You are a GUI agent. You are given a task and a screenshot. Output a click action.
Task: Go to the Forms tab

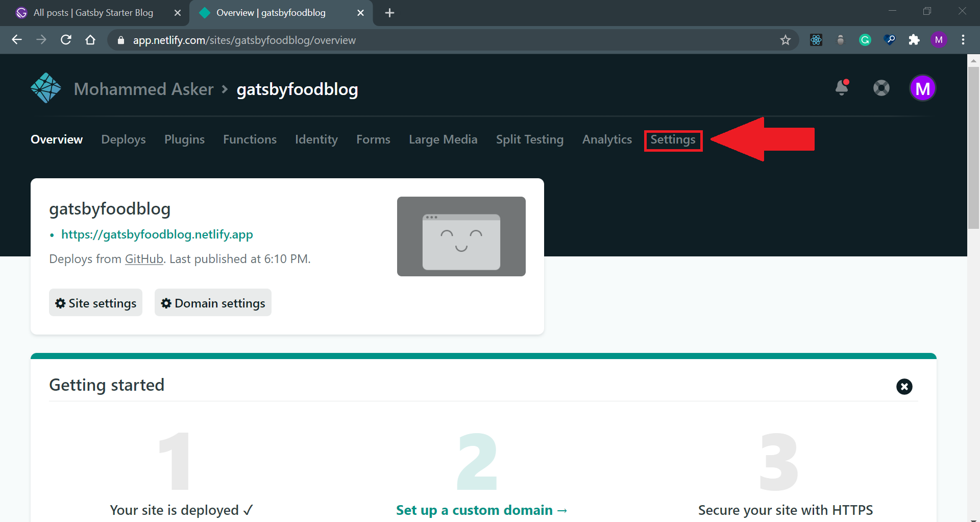[x=373, y=139]
